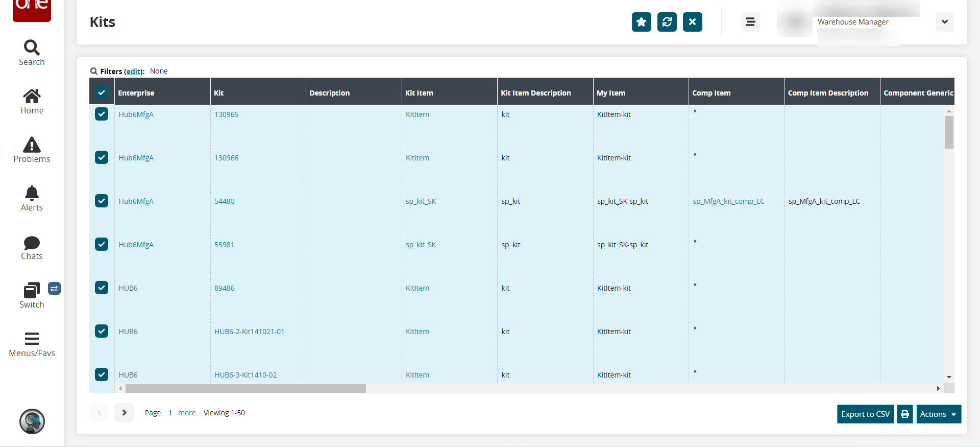Toggle the select-all header checkbox
980x447 pixels.
[102, 92]
